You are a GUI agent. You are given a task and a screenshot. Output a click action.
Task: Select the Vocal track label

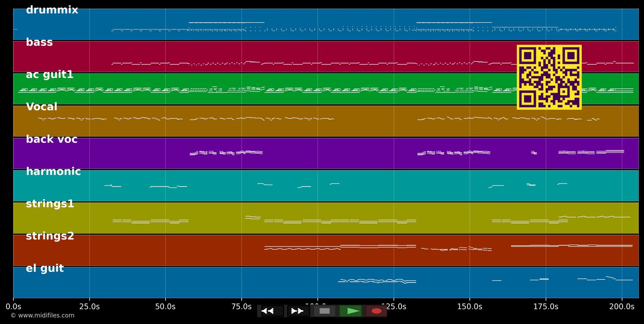pos(41,106)
